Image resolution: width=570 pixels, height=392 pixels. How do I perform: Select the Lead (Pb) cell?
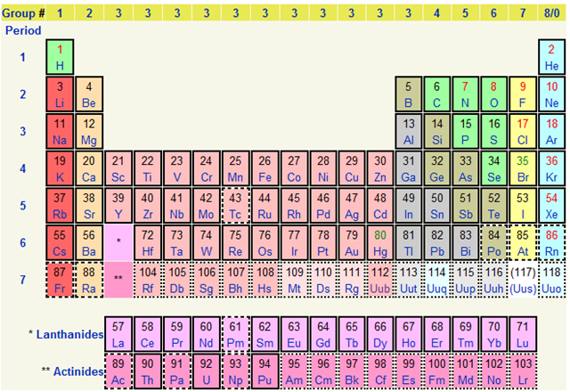pos(436,243)
